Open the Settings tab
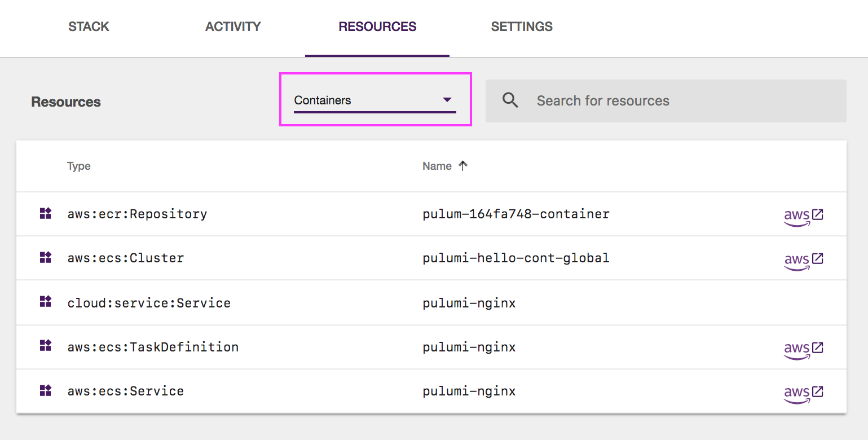Screen dimensions: 868x440 pos(522,27)
